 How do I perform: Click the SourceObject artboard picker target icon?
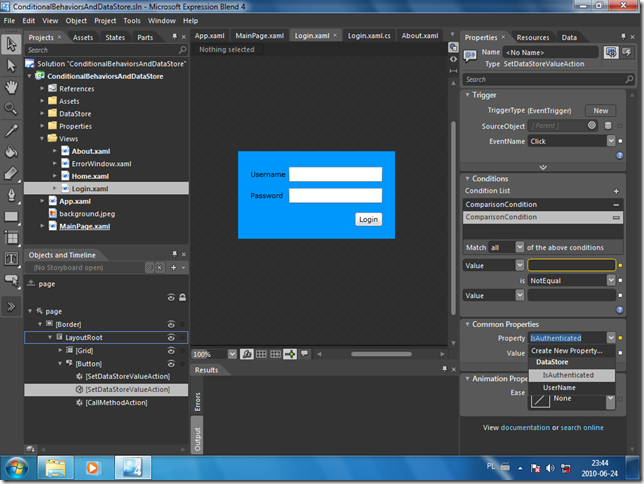pos(592,125)
